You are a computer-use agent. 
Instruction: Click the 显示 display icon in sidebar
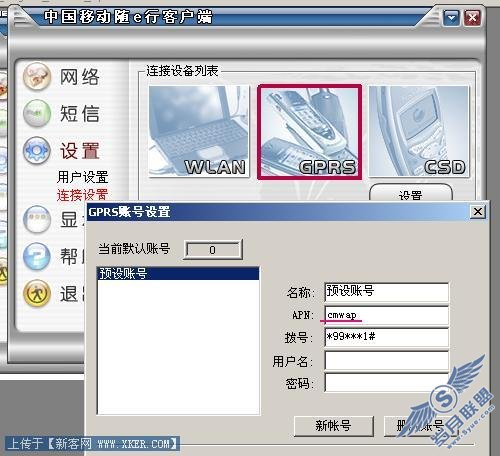point(37,219)
